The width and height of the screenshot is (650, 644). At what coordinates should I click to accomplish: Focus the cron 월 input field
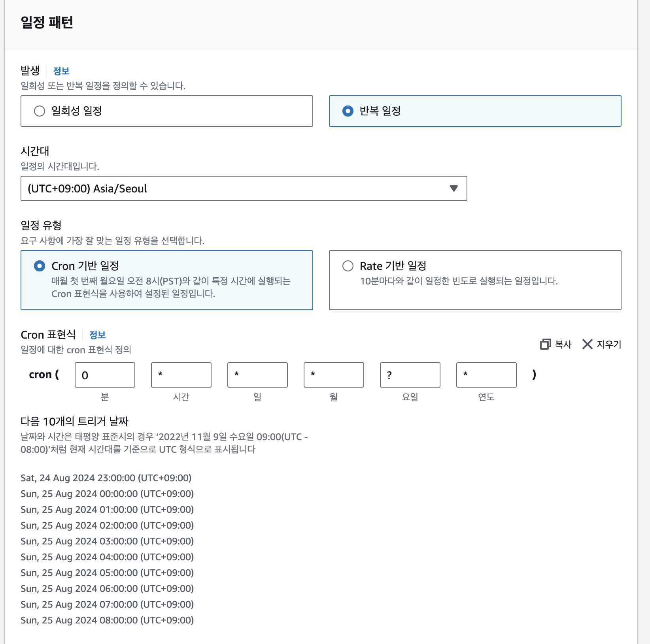pyautogui.click(x=334, y=375)
